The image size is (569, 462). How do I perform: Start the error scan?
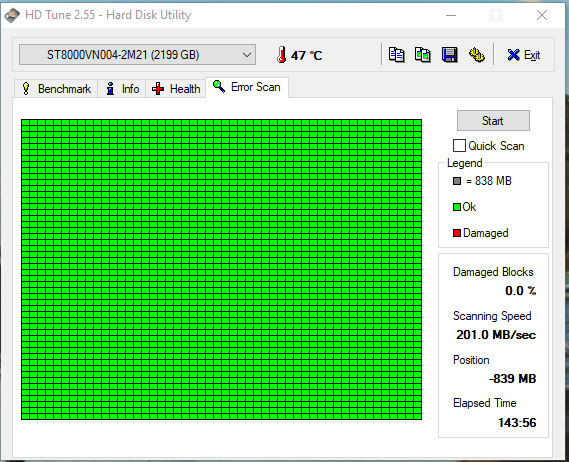click(x=493, y=120)
